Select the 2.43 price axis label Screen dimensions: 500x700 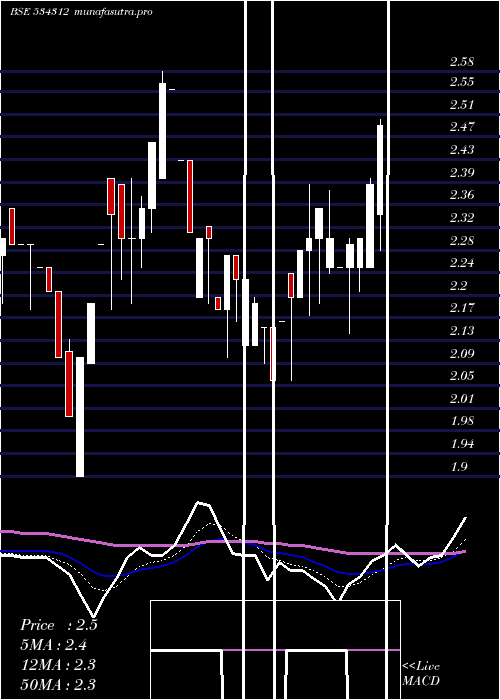(x=462, y=150)
